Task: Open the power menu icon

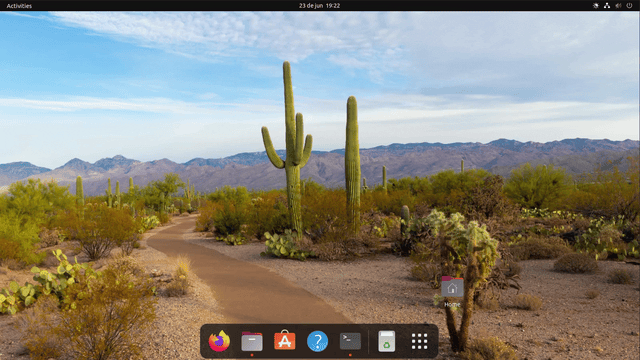Action: [x=629, y=6]
